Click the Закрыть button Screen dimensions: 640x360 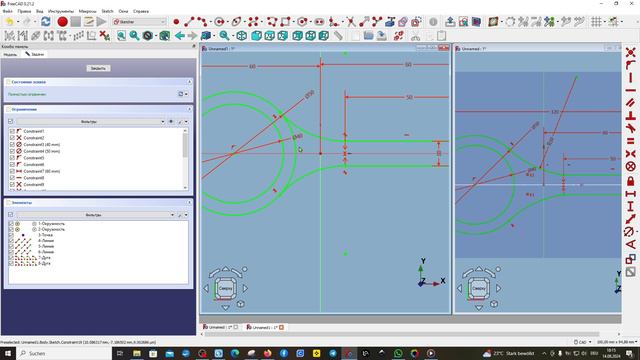click(x=98, y=68)
